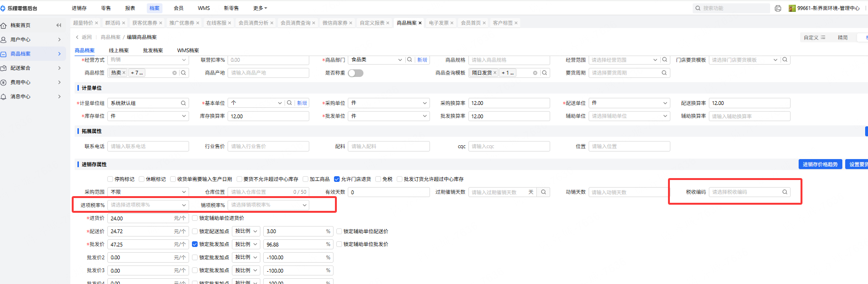Image resolution: width=868 pixels, height=284 pixels.
Task: Click the 自定义 button
Action: click(814, 38)
